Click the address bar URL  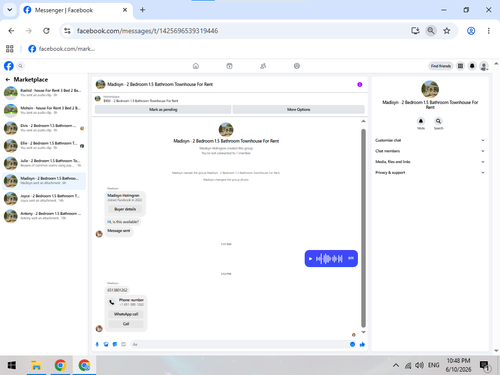click(x=147, y=31)
